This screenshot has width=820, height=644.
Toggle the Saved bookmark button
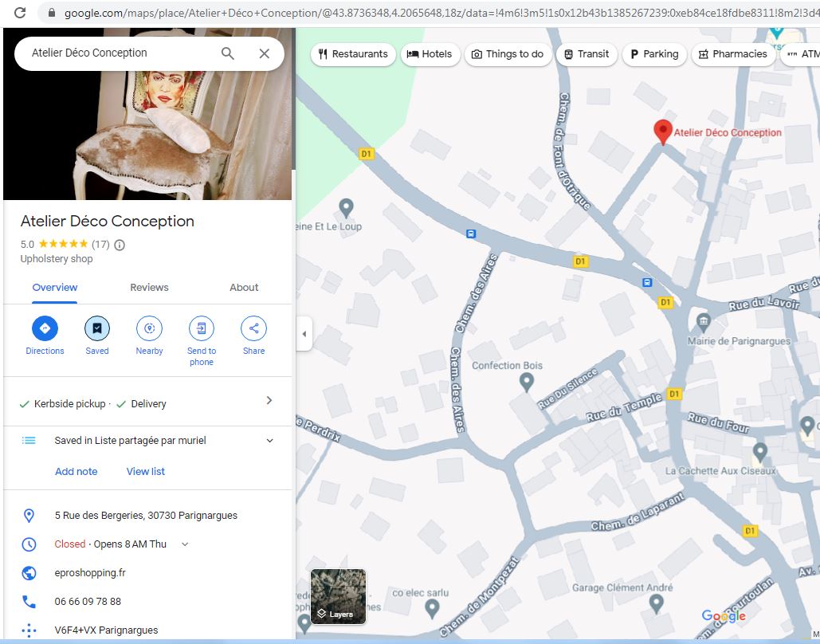pyautogui.click(x=97, y=328)
